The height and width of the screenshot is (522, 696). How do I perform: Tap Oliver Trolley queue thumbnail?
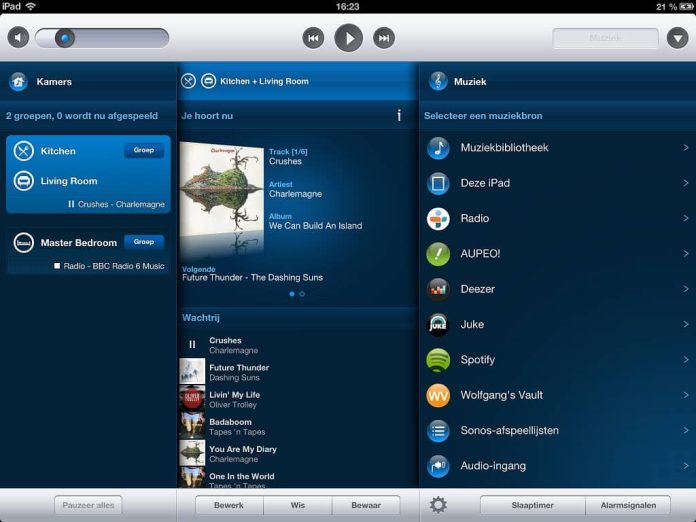click(192, 399)
